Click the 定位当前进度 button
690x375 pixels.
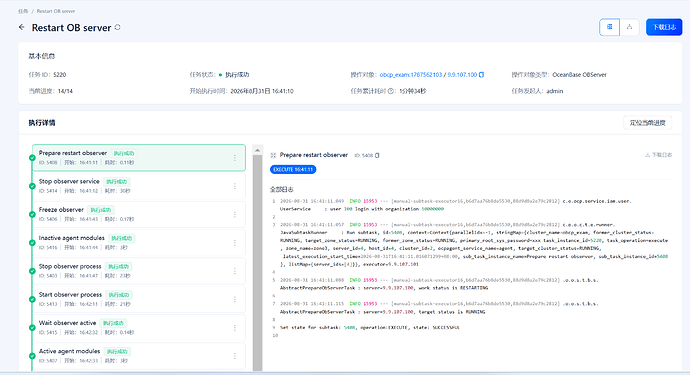point(647,123)
